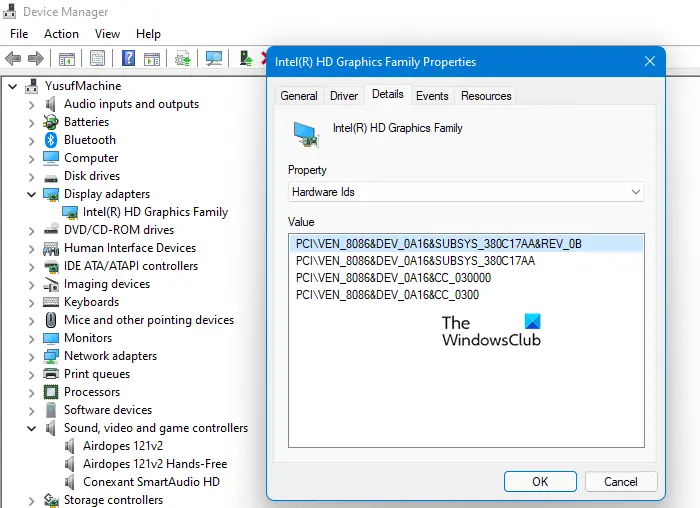This screenshot has width=700, height=508.
Task: Collapse the Display adapters category
Action: (31, 195)
